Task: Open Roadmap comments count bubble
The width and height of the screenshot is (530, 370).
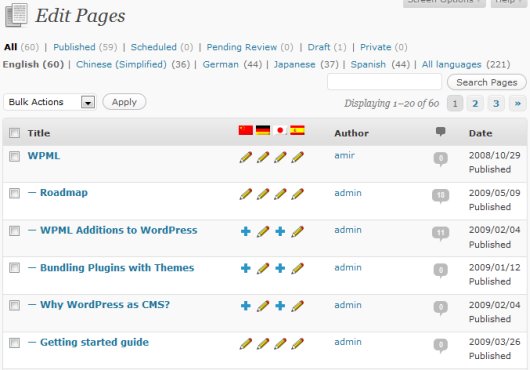Action: click(440, 196)
